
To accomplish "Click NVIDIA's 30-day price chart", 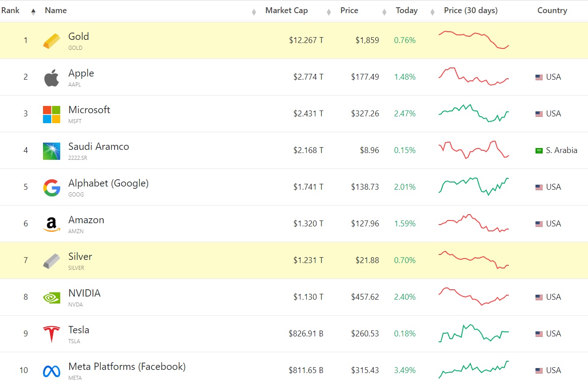I will point(474,297).
